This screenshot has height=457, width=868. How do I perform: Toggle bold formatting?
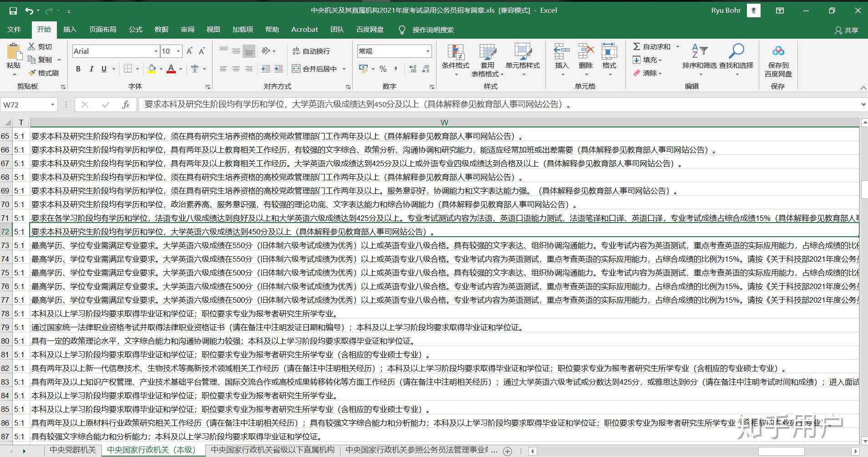[78, 69]
